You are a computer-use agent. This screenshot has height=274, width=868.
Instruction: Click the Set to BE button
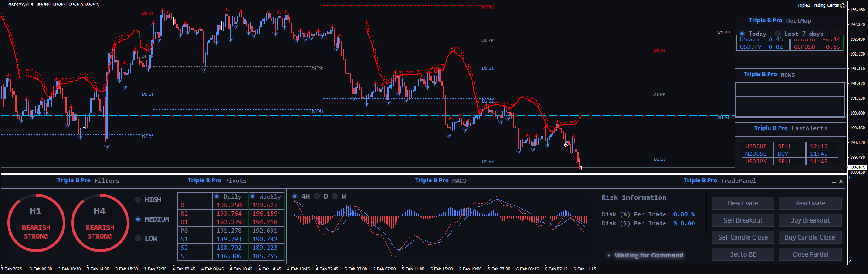click(x=743, y=254)
